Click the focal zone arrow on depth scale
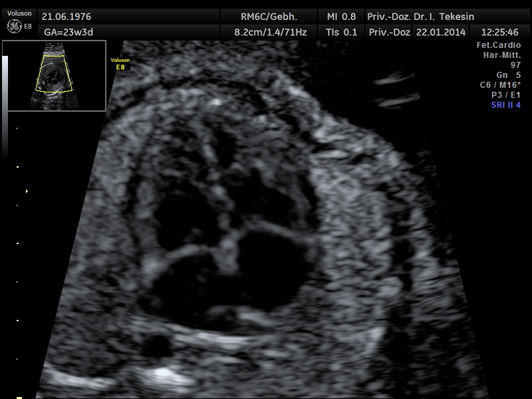 tap(27, 192)
